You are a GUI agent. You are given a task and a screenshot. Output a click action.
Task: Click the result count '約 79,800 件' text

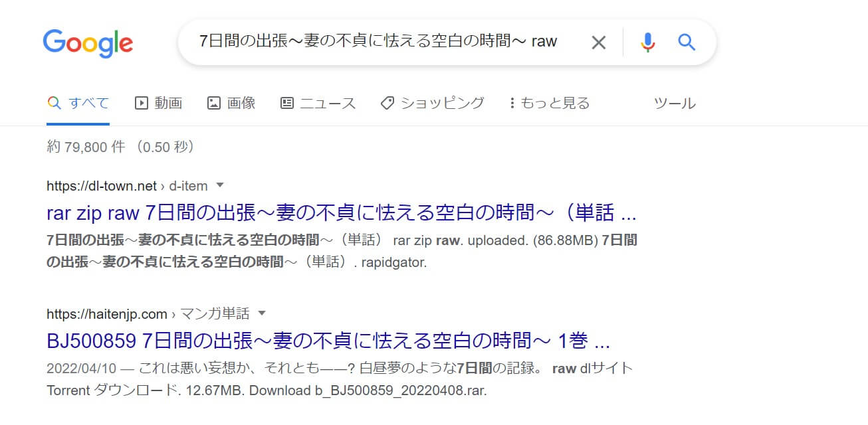coord(86,147)
